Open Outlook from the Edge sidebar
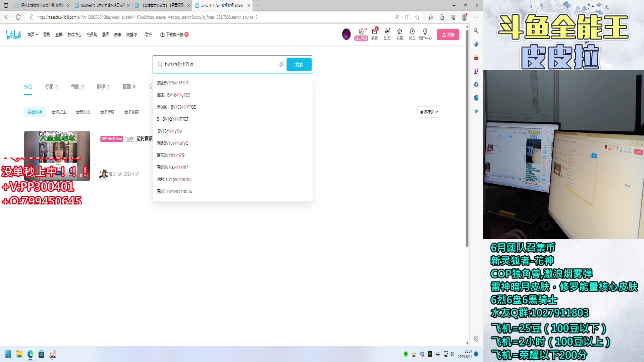Image resolution: width=644 pixels, height=362 pixels. (476, 98)
